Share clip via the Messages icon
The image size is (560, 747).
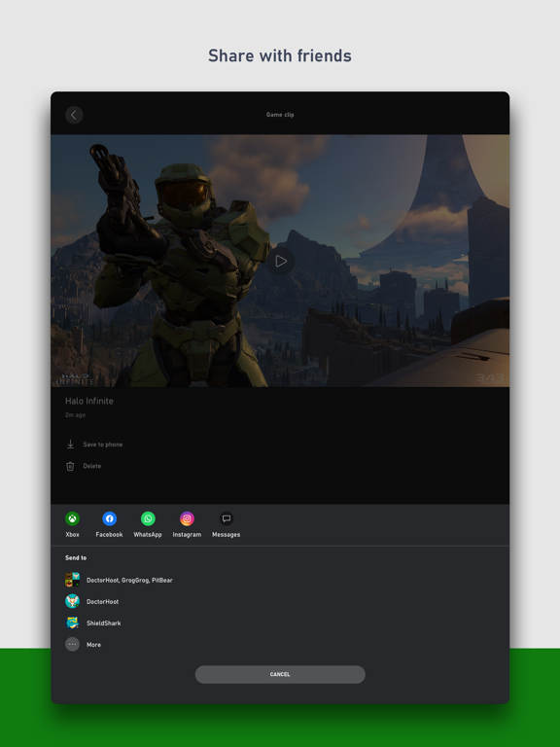(227, 518)
